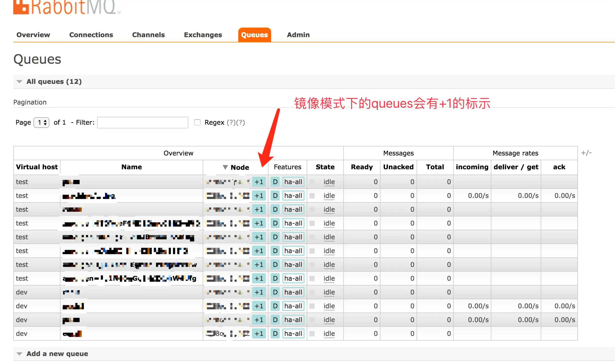Click the Filter text field
This screenshot has width=615, height=364.
tap(143, 123)
